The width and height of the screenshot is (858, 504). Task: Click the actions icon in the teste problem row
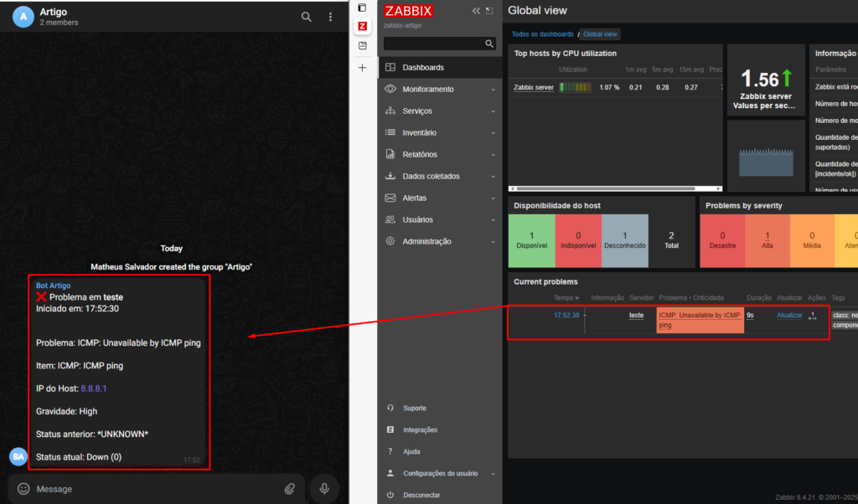point(813,316)
